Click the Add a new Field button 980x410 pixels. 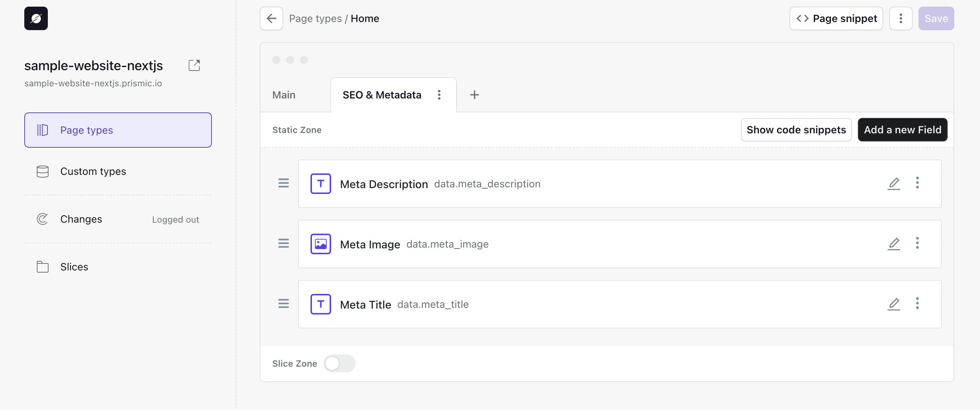pyautogui.click(x=902, y=129)
